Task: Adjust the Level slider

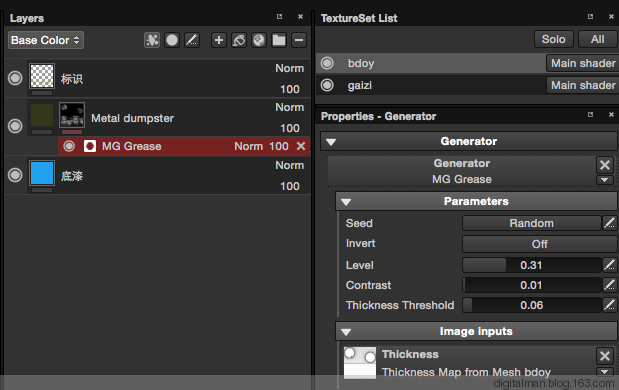Action: (x=531, y=265)
